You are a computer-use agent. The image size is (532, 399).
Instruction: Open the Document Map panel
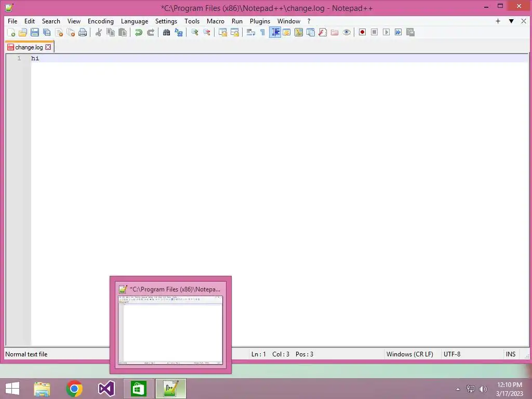299,32
